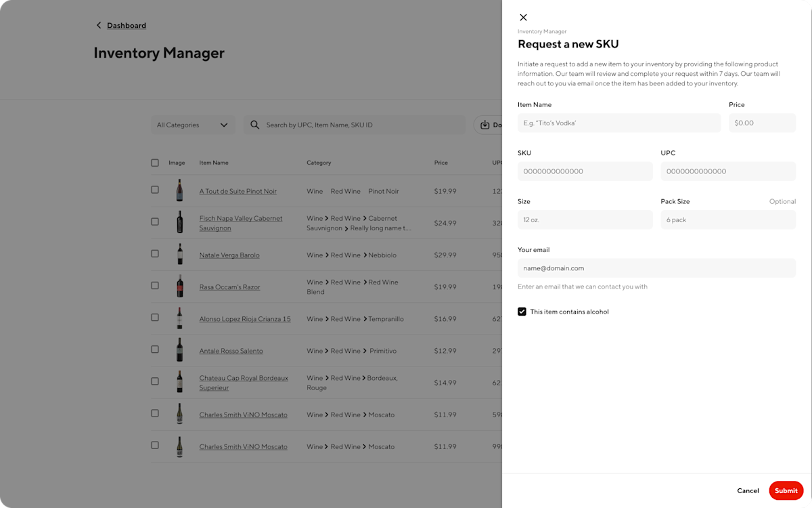This screenshot has width=812, height=508.
Task: Uncheck "This item contains alcohol"
Action: click(x=522, y=312)
